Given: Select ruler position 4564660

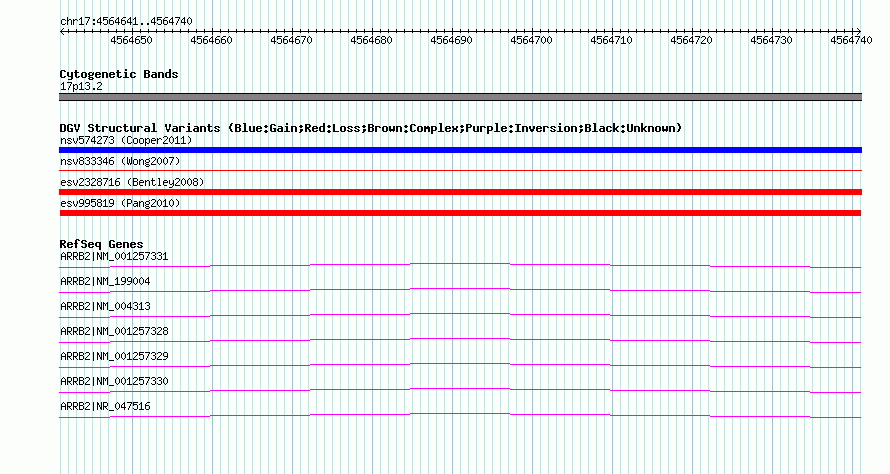Looking at the screenshot, I should point(211,40).
